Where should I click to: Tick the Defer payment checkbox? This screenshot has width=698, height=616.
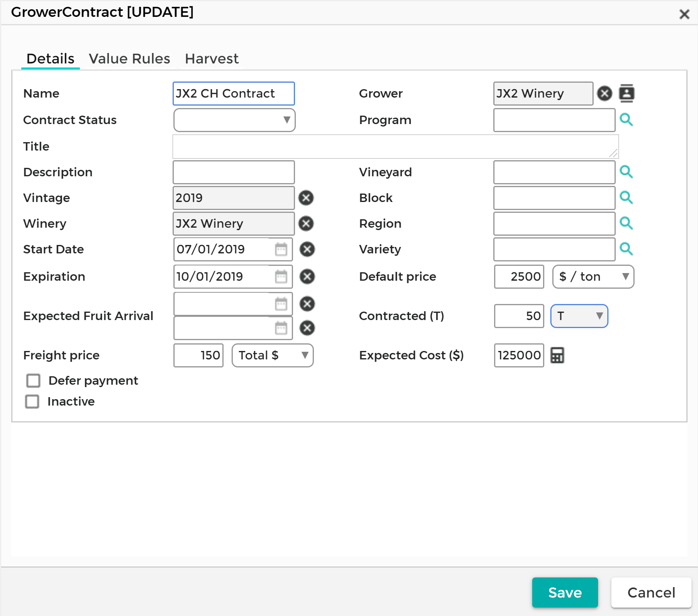pyautogui.click(x=33, y=381)
